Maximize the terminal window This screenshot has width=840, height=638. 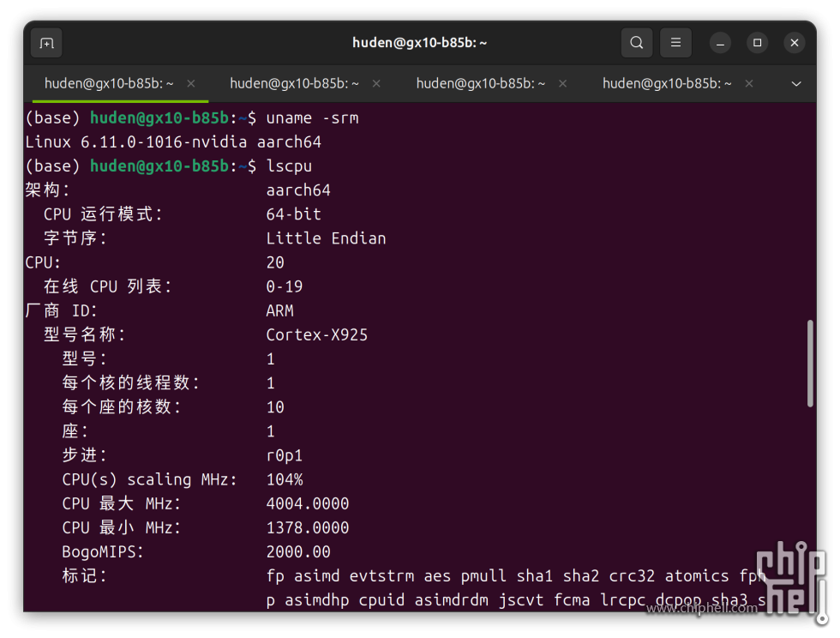click(x=757, y=43)
